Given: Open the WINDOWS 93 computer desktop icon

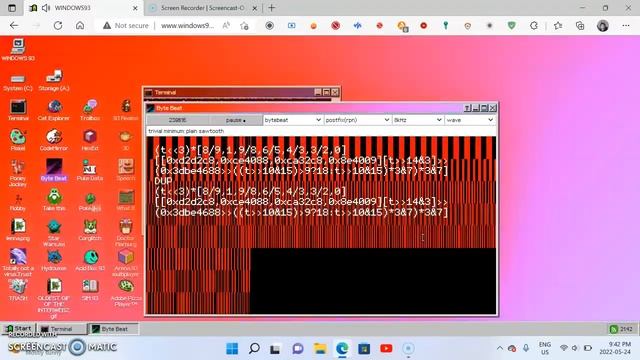Looking at the screenshot, I should click(x=18, y=50).
